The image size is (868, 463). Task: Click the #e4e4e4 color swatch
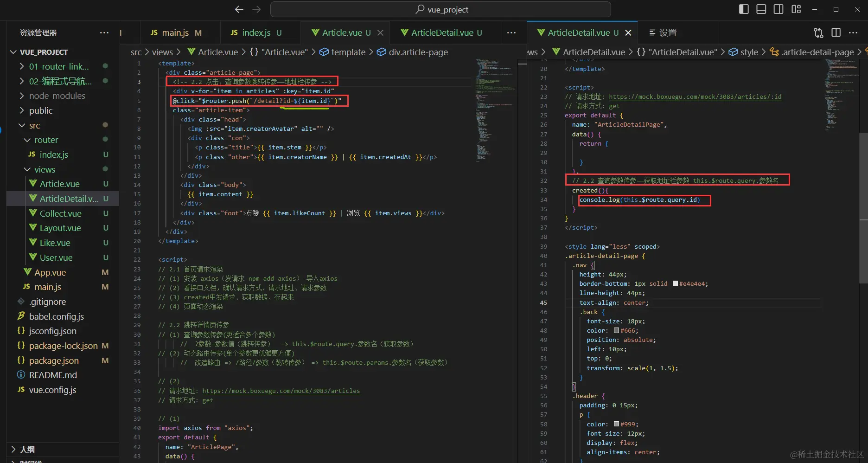click(675, 283)
